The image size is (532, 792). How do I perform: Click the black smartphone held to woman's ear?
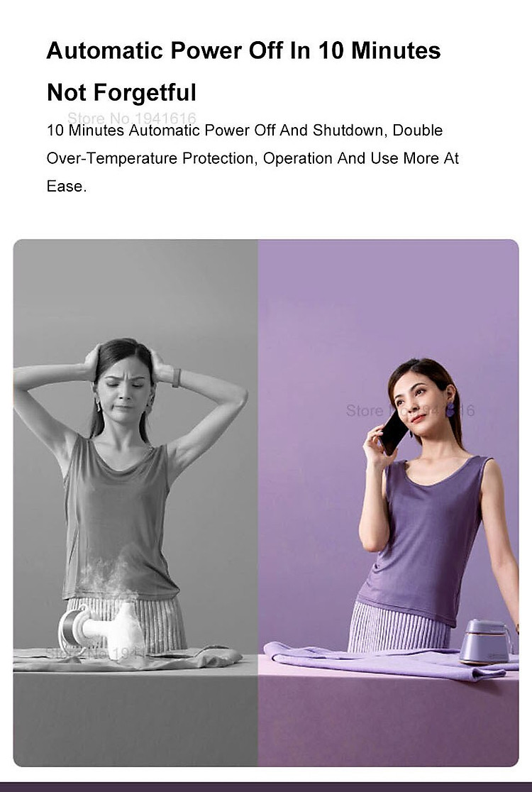(393, 432)
